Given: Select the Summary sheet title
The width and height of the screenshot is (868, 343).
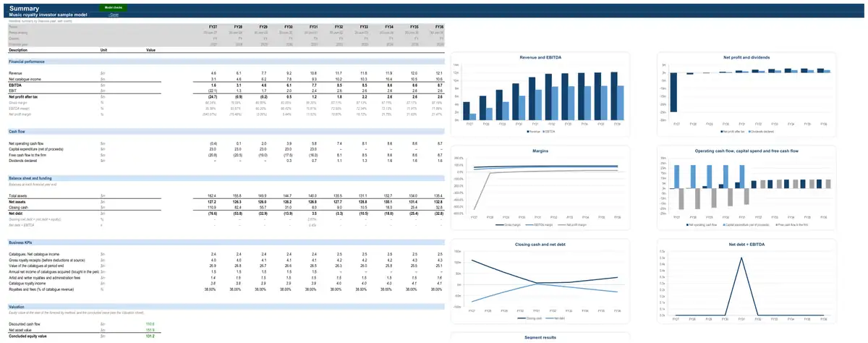Looking at the screenshot, I should tap(24, 7).
